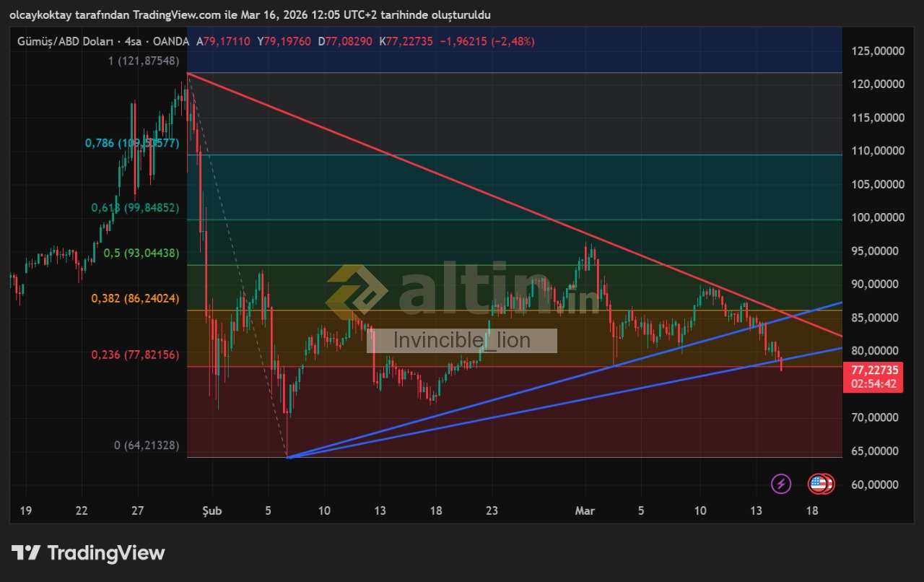
Task: Select the Invincible_lion text annotation
Action: click(x=462, y=341)
